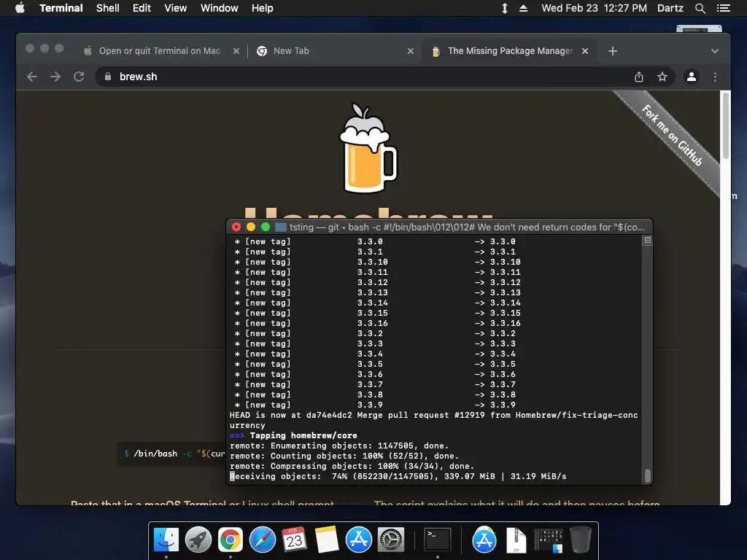Open the Help menu
Image resolution: width=747 pixels, height=560 pixels.
(x=263, y=8)
